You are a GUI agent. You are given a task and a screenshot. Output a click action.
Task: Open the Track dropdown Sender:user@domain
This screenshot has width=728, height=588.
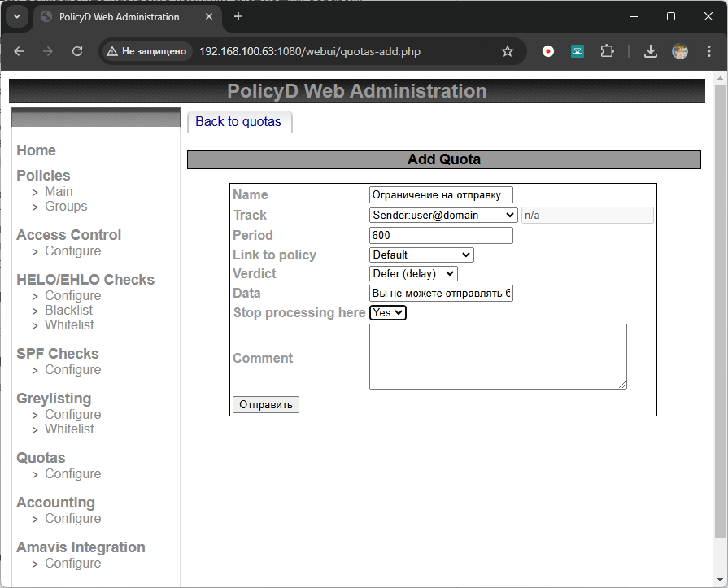coord(443,215)
